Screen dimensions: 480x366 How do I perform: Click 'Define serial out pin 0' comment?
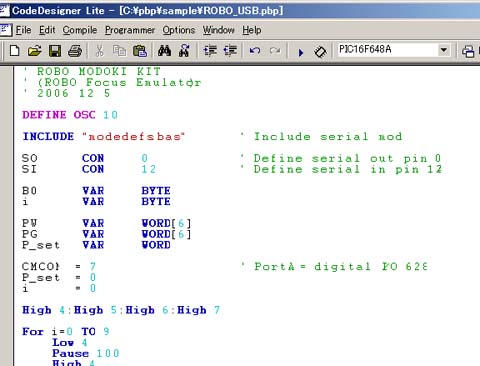[x=341, y=158]
